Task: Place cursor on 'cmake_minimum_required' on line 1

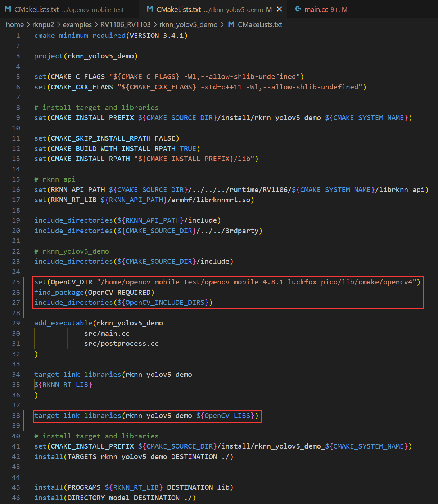Action: tap(80, 36)
